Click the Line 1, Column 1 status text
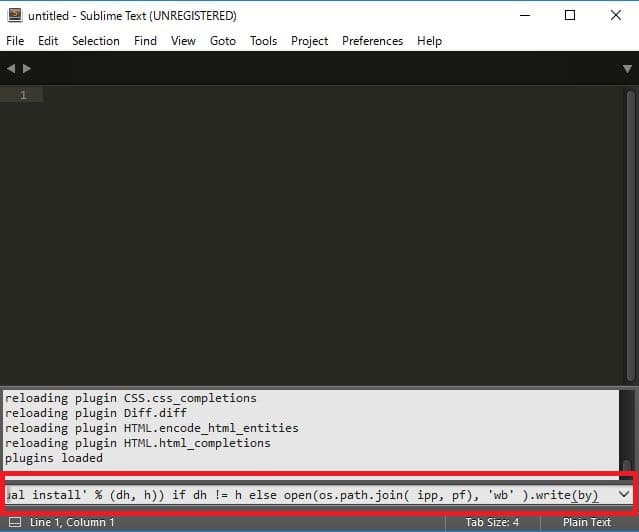 pyautogui.click(x=72, y=522)
